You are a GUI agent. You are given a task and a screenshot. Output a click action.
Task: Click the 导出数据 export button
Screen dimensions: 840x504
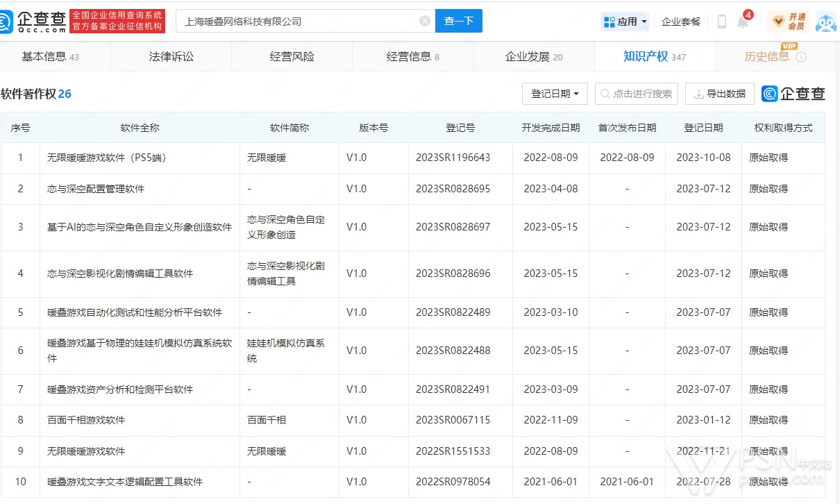(720, 94)
